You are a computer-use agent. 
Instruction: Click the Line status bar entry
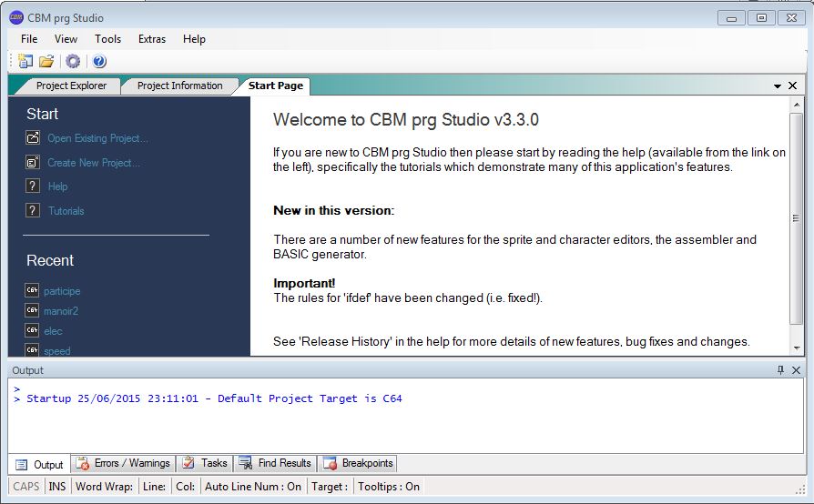click(154, 487)
